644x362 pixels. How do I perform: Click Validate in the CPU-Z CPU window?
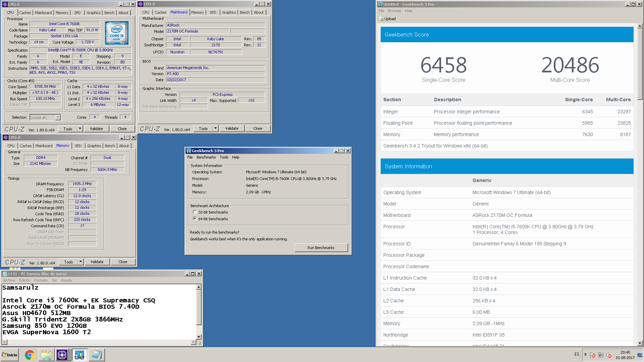[x=96, y=129]
